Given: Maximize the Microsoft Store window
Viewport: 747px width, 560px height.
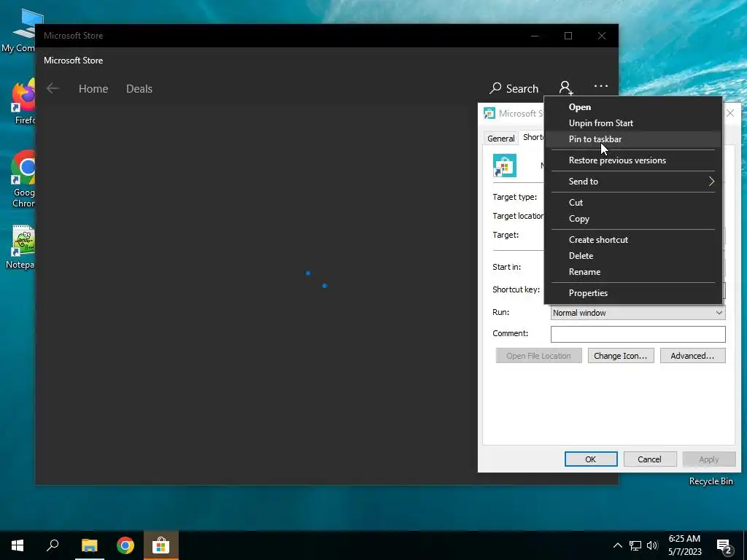Looking at the screenshot, I should click(568, 36).
